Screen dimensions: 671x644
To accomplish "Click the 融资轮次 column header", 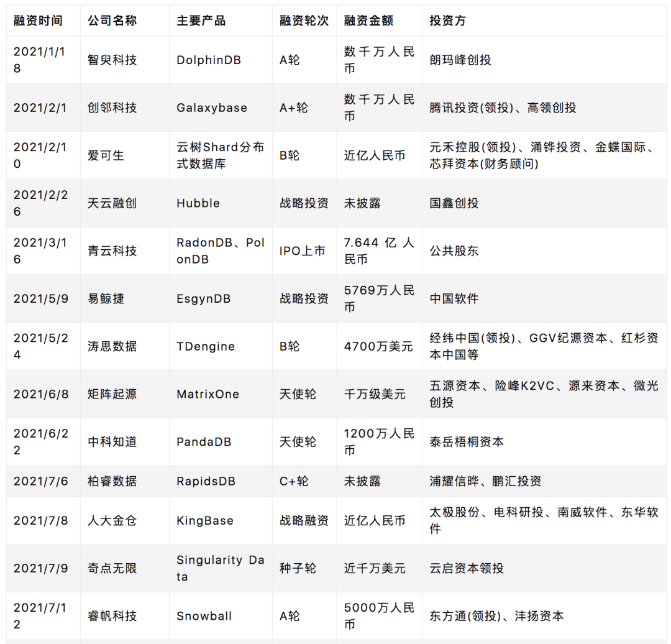I will click(x=304, y=21).
